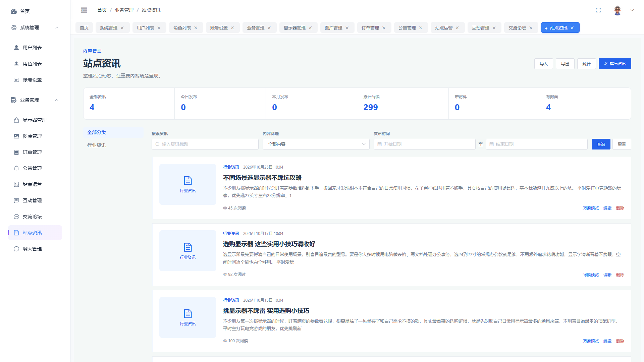Click the 查询 button

tap(601, 144)
